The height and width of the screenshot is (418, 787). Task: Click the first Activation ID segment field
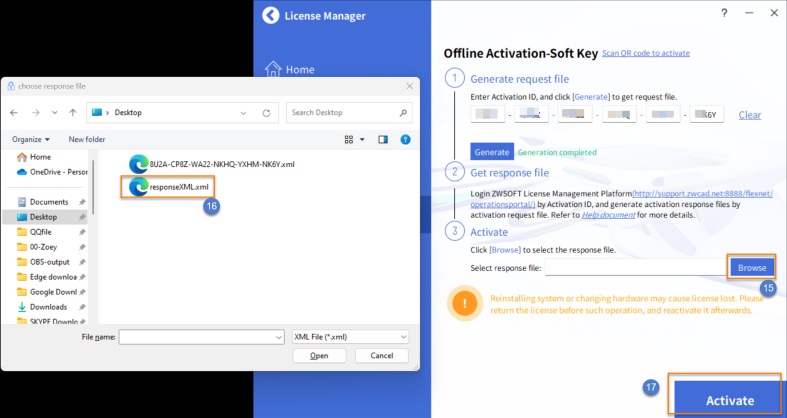[488, 114]
